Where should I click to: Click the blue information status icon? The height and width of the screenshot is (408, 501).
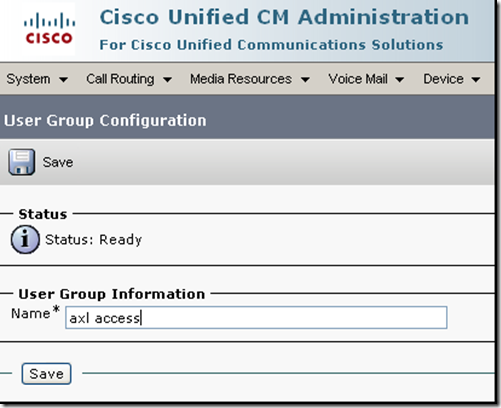pyautogui.click(x=25, y=239)
